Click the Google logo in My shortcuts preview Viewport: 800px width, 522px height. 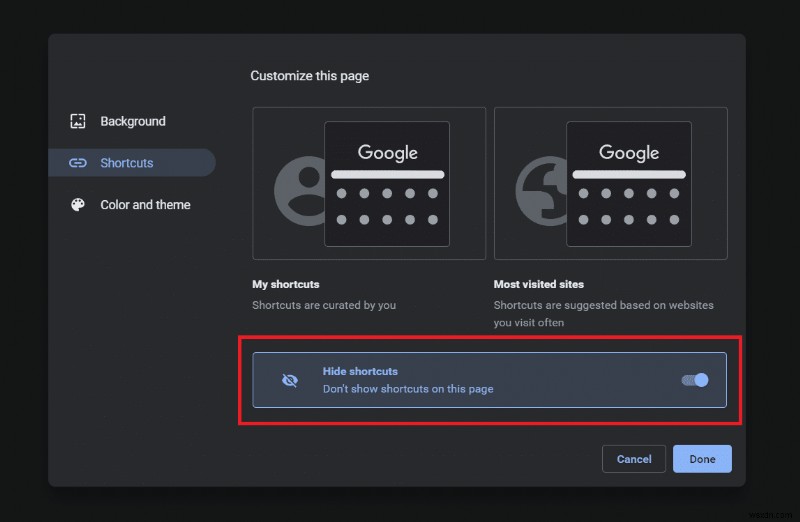387,152
